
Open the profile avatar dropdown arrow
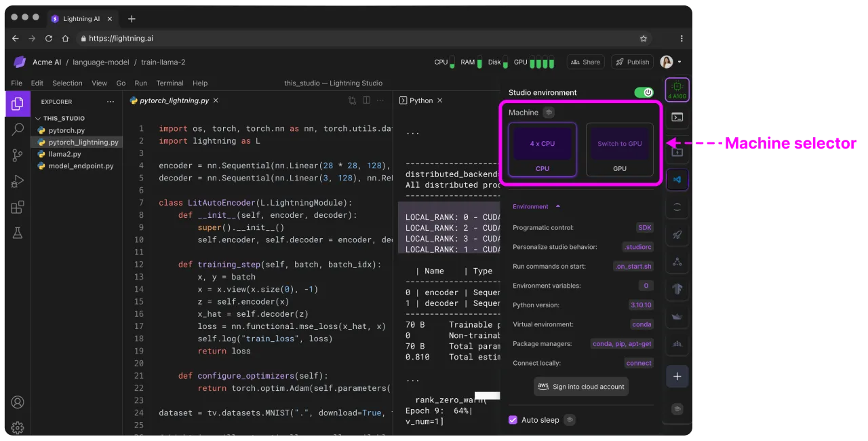tap(679, 62)
